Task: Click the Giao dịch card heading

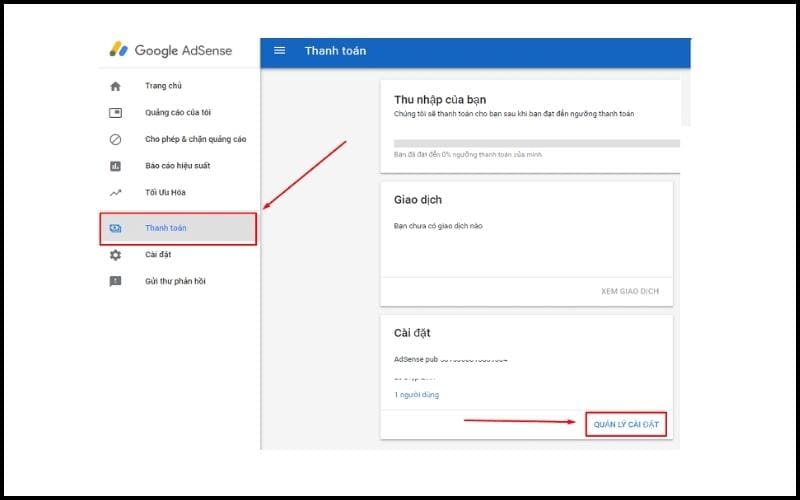Action: coord(418,199)
